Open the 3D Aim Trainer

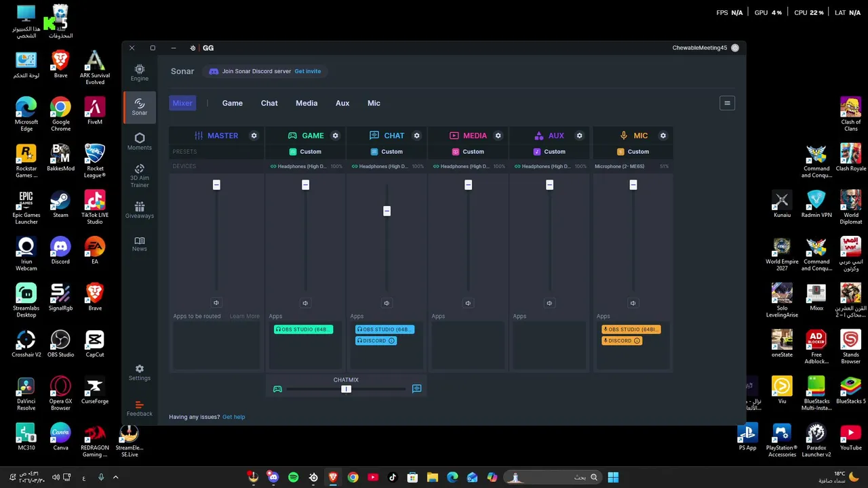click(x=139, y=176)
